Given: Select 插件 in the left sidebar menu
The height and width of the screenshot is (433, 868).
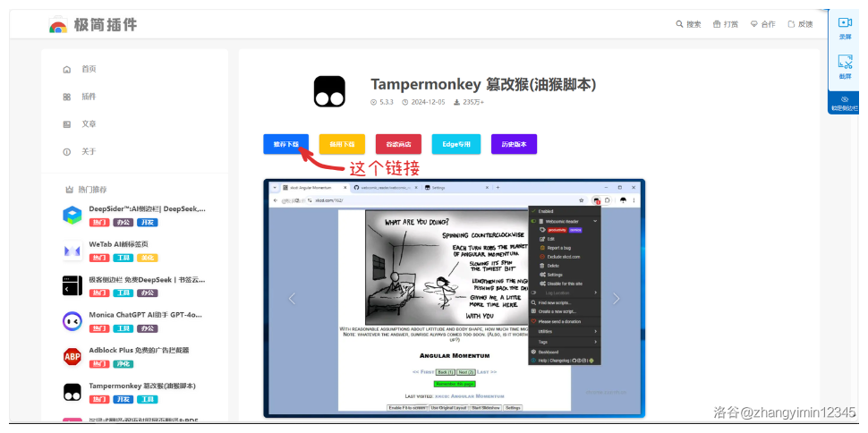Looking at the screenshot, I should coord(88,97).
